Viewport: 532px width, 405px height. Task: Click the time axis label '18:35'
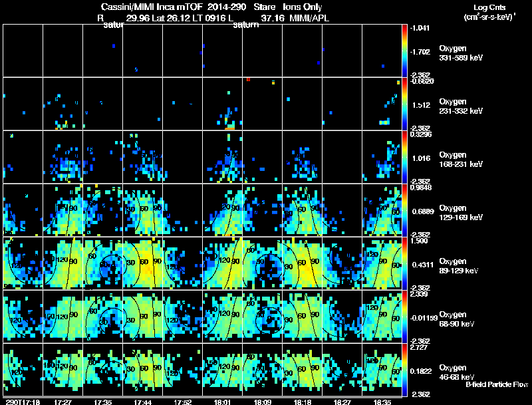[382, 402]
